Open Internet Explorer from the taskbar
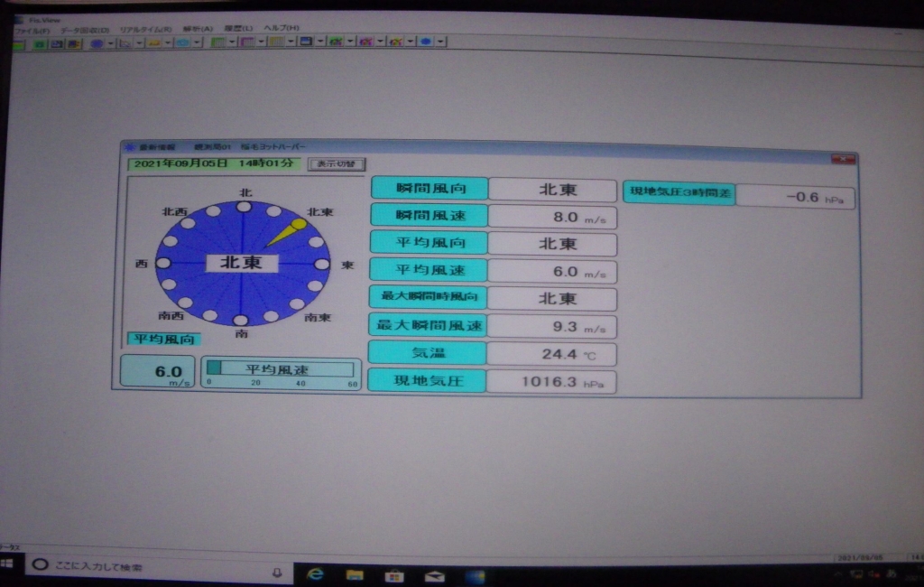The image size is (924, 587). point(315,574)
